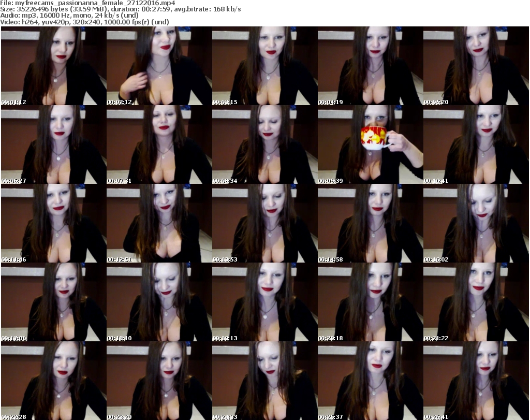The width and height of the screenshot is (530, 420).
Task: Select the thumbnail stamped 00:22:28
Action: point(53,381)
